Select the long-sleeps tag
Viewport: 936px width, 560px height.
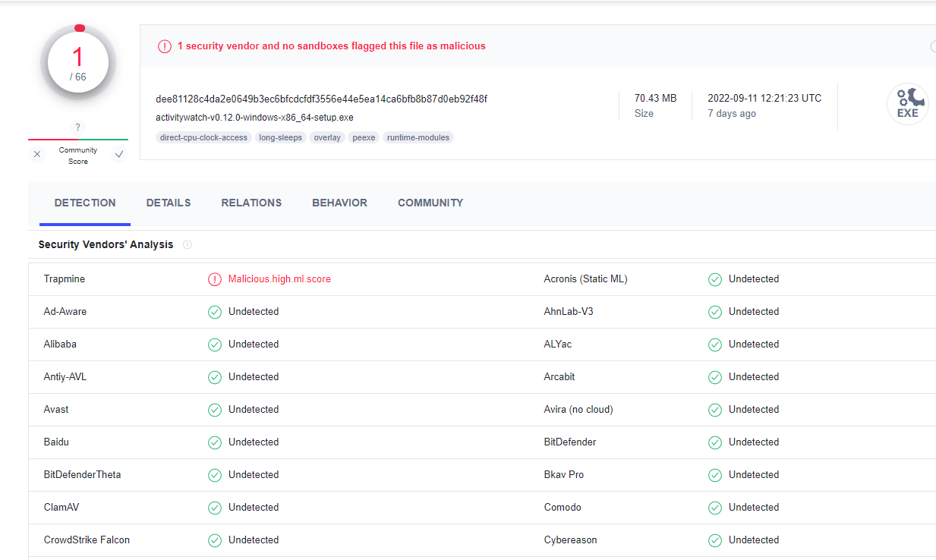pyautogui.click(x=280, y=137)
